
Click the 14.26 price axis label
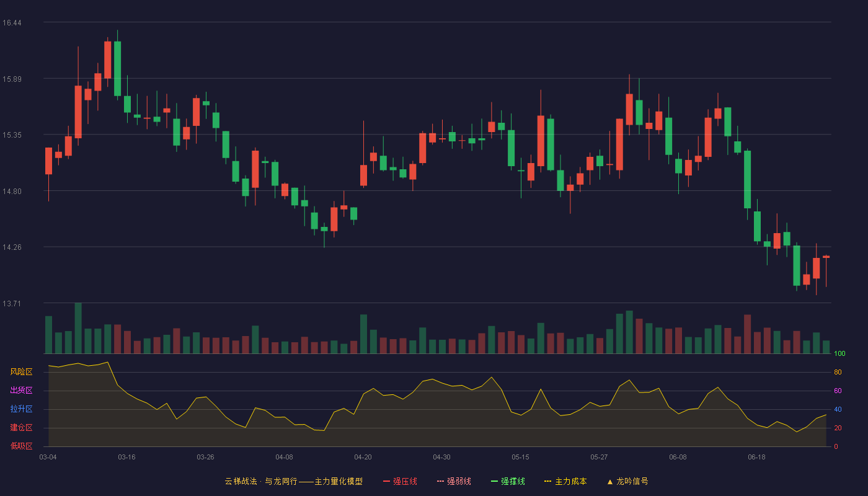[12, 247]
